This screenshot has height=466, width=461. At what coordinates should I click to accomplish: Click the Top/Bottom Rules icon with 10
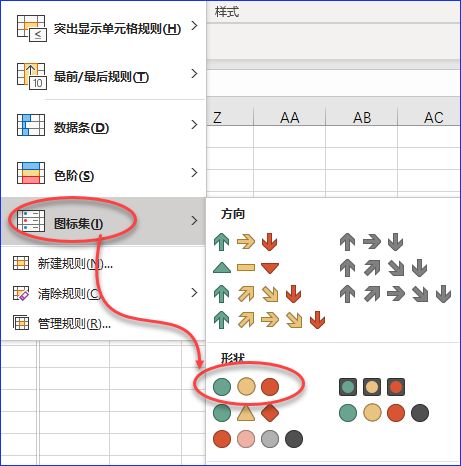[x=31, y=77]
